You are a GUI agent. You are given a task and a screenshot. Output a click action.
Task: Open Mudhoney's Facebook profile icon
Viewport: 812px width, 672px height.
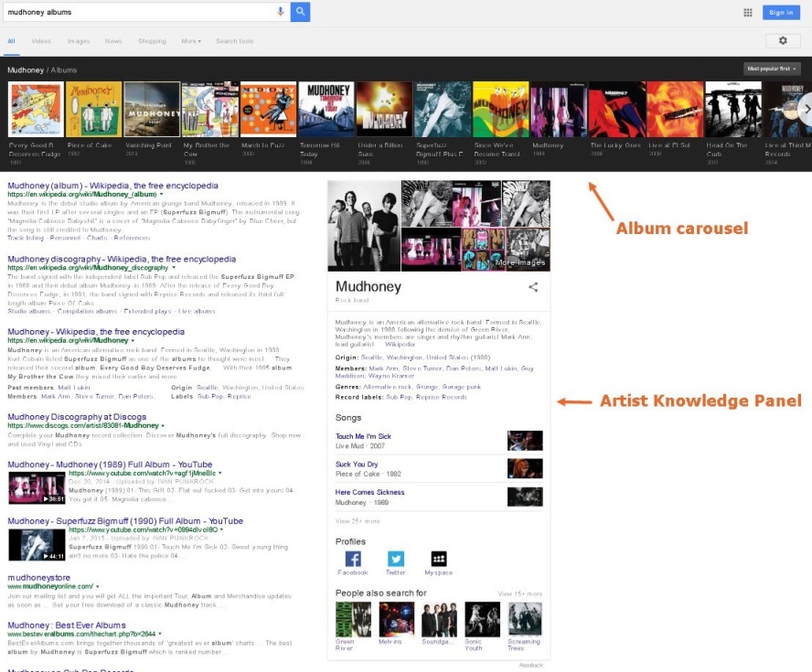(x=352, y=559)
